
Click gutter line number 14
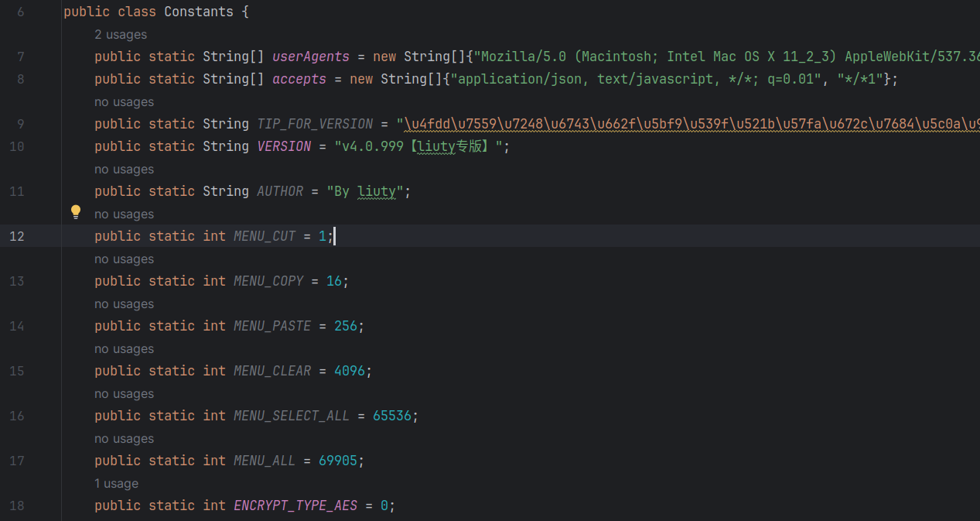(16, 327)
